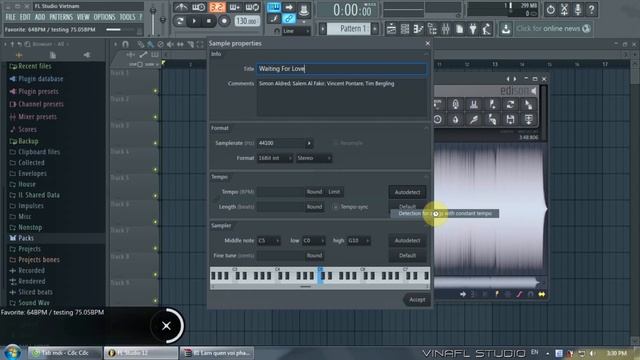Screen dimensions: 640x360
Task: Open the FILE menu
Action: point(11,17)
